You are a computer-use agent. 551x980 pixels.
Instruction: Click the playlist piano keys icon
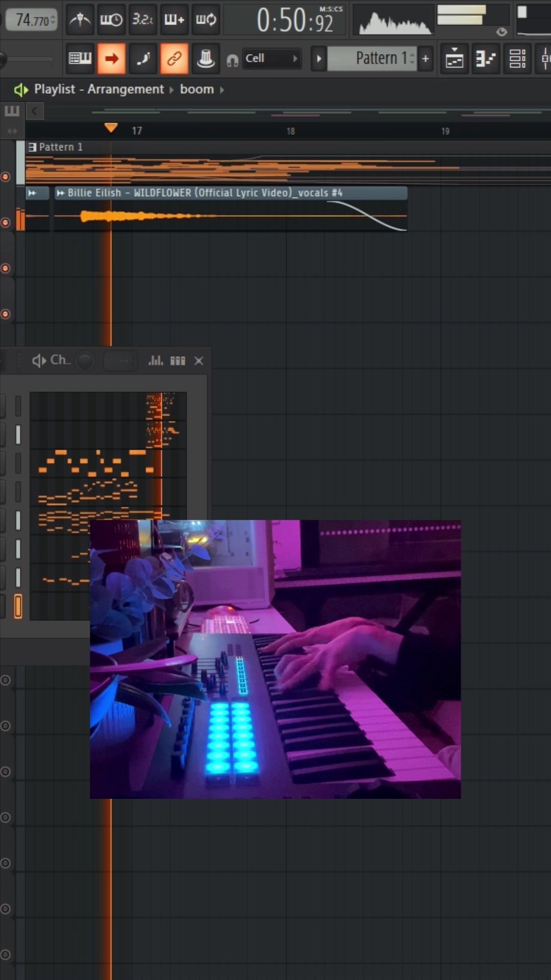click(x=12, y=111)
